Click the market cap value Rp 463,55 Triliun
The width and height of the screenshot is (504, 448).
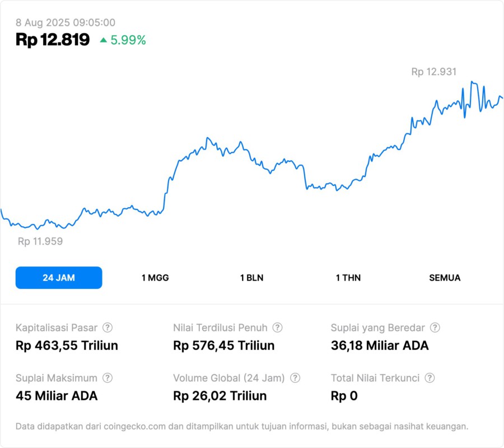pos(67,346)
